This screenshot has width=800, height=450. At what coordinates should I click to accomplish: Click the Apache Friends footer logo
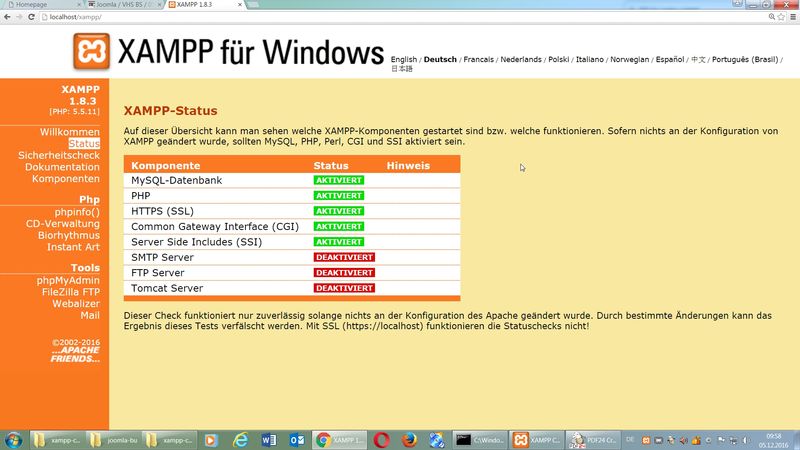[x=75, y=355]
